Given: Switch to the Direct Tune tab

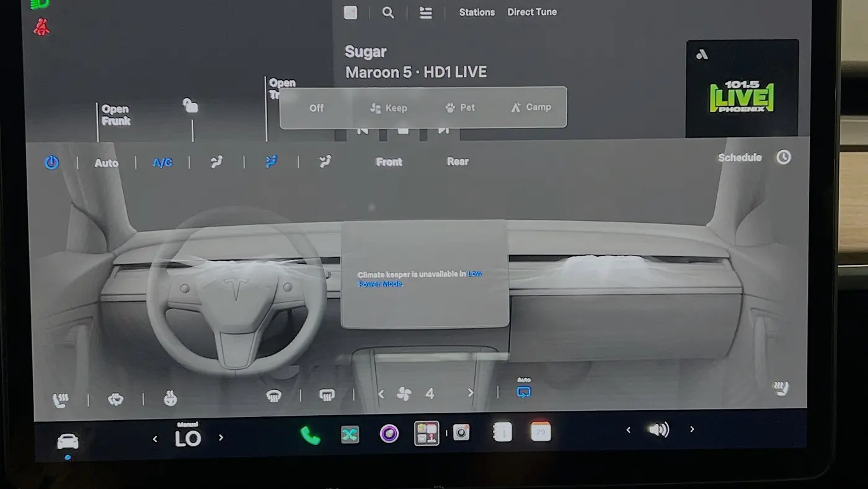Looking at the screenshot, I should pos(532,12).
